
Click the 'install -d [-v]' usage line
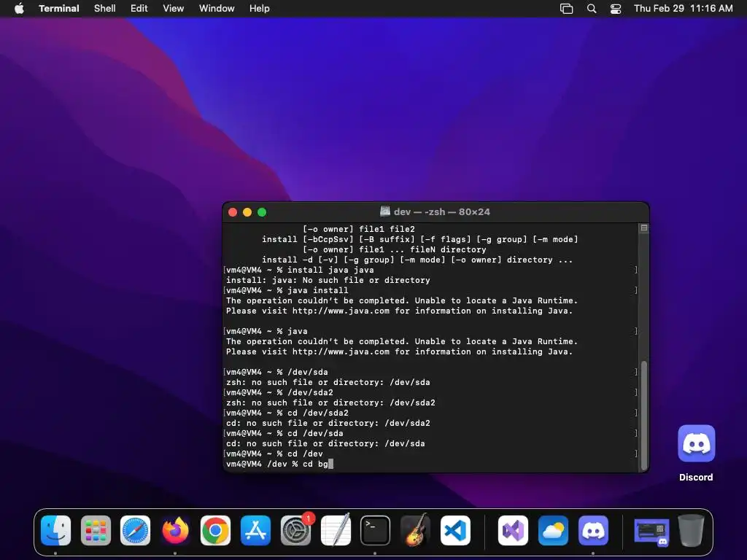417,260
